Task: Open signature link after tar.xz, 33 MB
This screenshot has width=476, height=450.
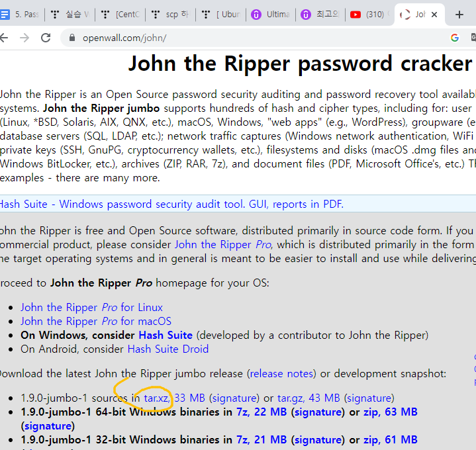Action: pyautogui.click(x=234, y=398)
